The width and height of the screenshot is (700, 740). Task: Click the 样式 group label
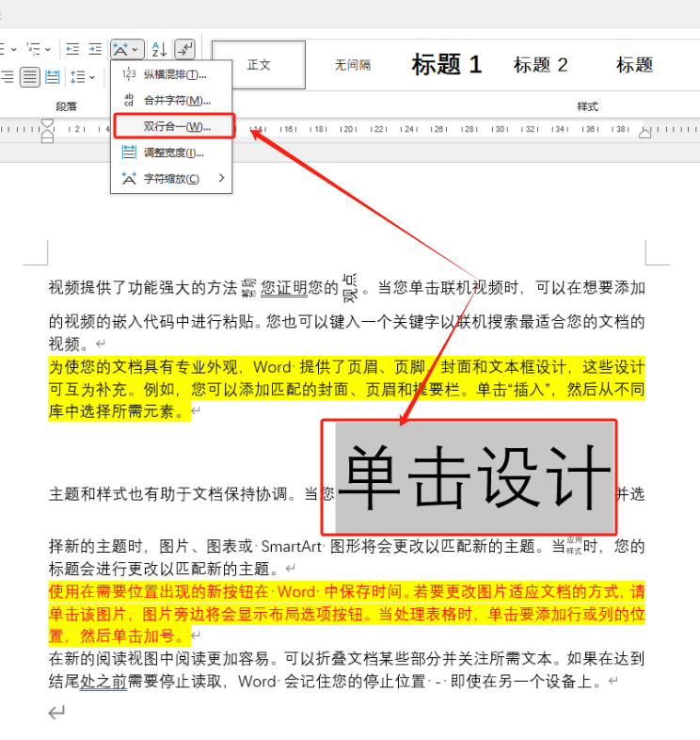click(588, 106)
